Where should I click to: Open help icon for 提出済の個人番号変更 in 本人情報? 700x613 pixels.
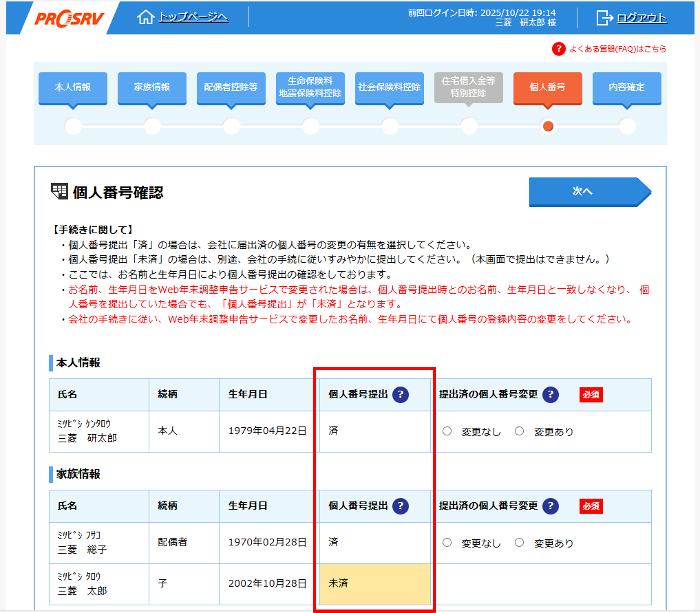point(550,394)
